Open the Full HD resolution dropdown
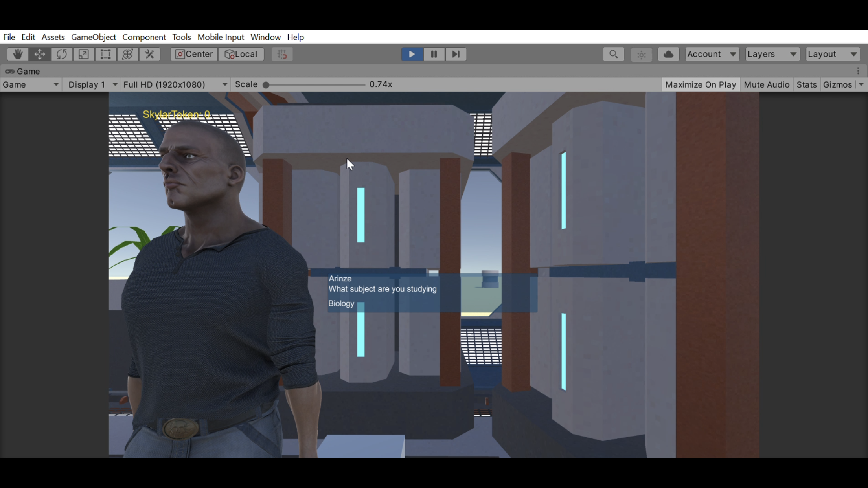868x488 pixels. point(175,84)
